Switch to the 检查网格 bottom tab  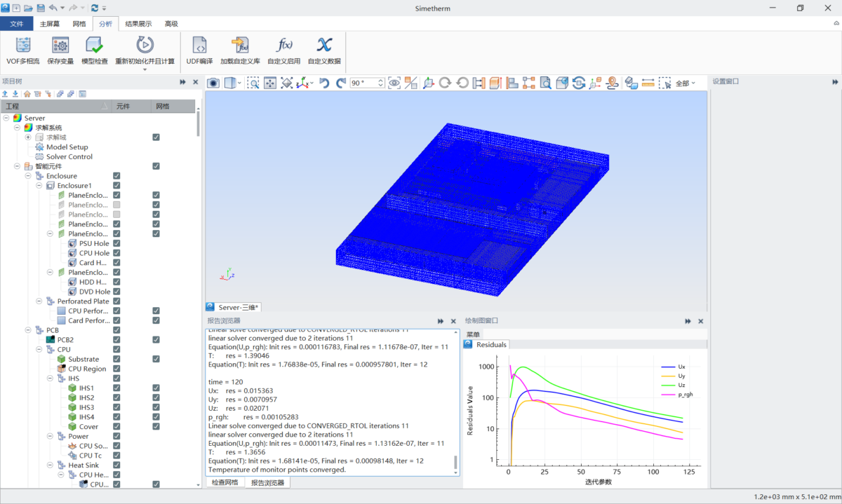click(x=225, y=482)
